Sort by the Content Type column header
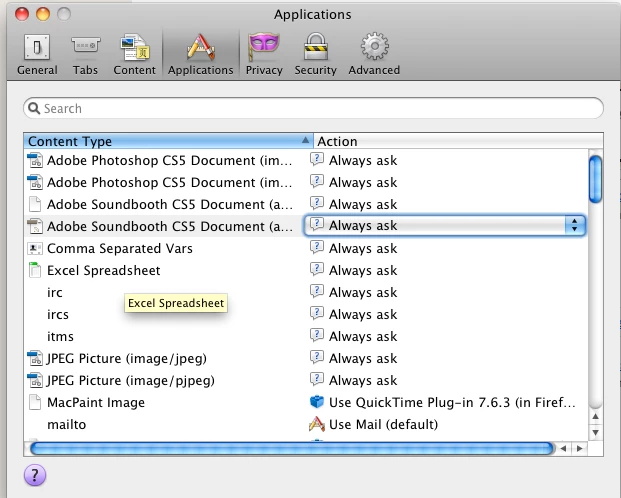Screen dimensions: 621x498 (x=169, y=141)
